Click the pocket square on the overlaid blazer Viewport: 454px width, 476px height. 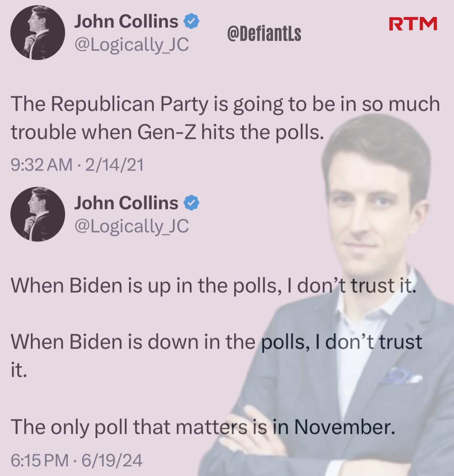point(401,376)
